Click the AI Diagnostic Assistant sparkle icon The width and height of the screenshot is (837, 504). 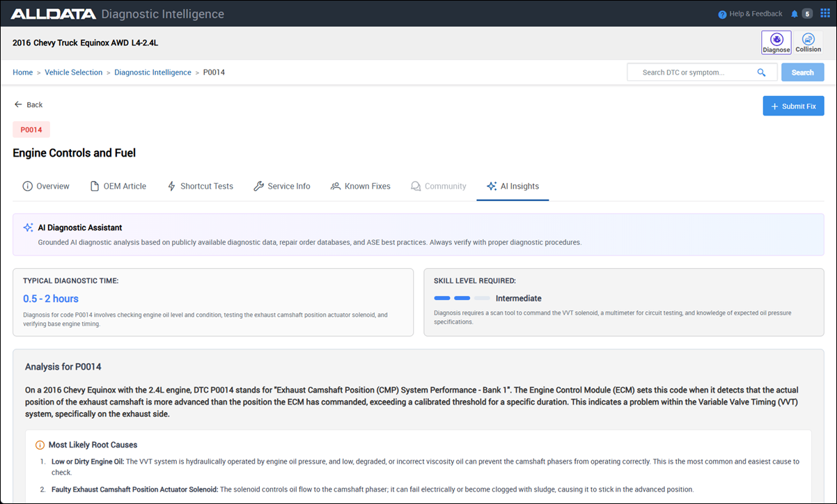28,228
